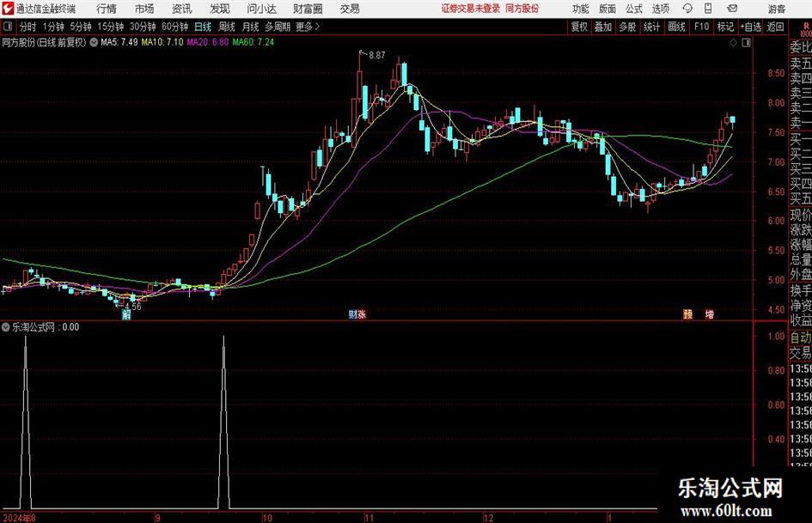Switch to 分时 chart period

pos(28,27)
